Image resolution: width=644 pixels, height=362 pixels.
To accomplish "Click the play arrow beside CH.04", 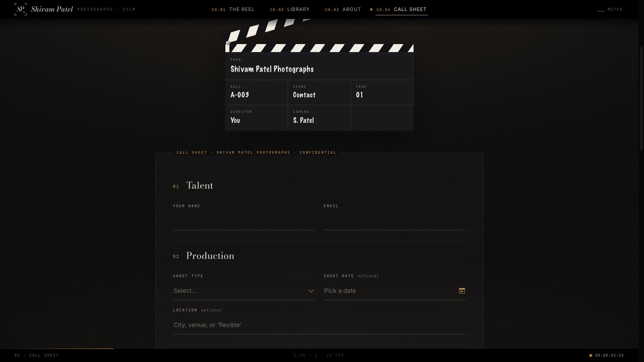I will coord(372,9).
